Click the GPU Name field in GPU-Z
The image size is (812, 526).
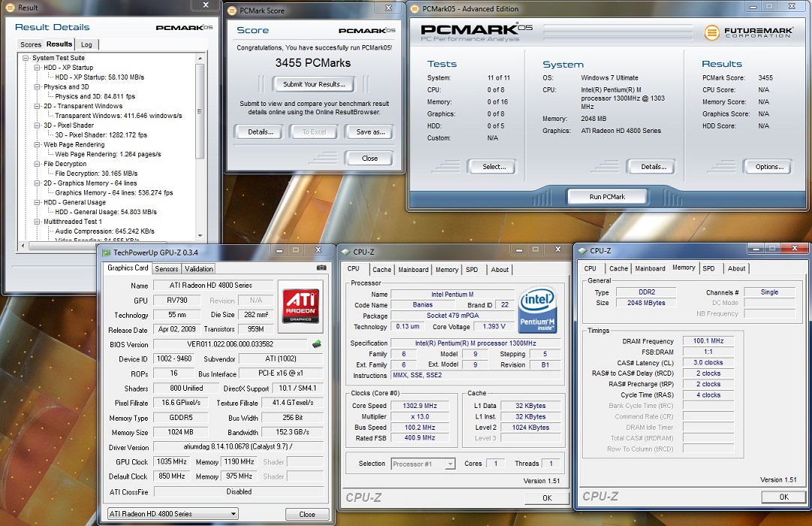click(x=213, y=285)
